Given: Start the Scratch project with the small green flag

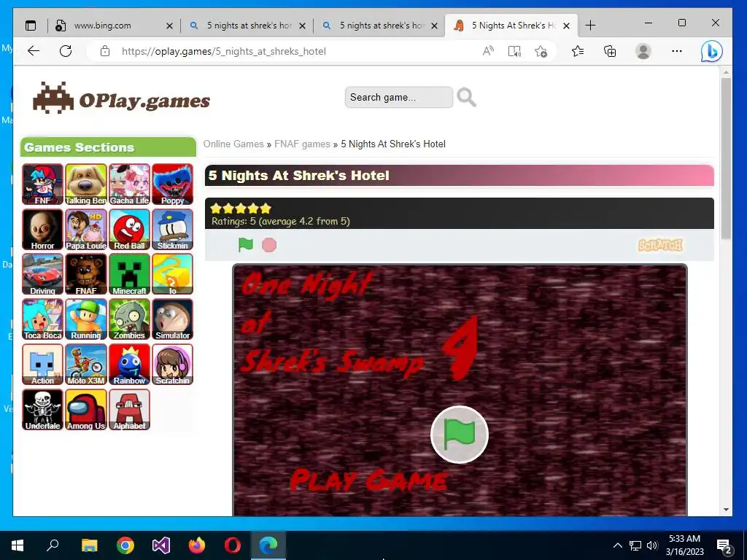Looking at the screenshot, I should click(x=245, y=245).
